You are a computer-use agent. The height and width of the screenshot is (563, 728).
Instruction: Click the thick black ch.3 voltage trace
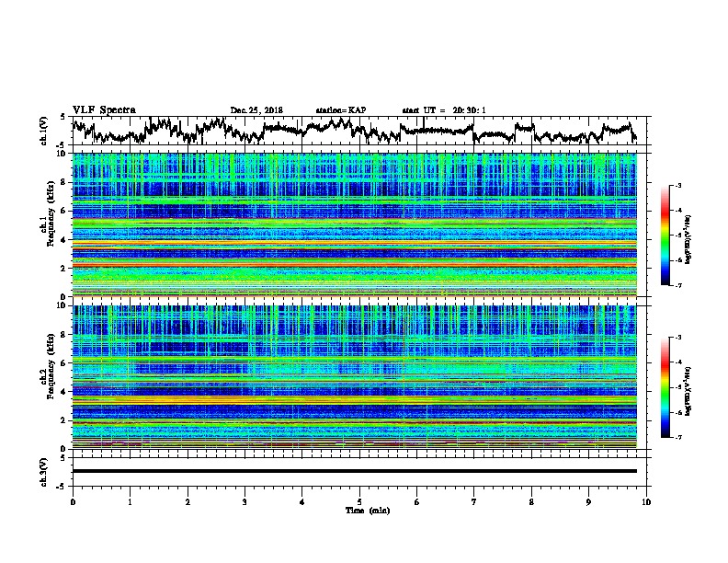355,471
